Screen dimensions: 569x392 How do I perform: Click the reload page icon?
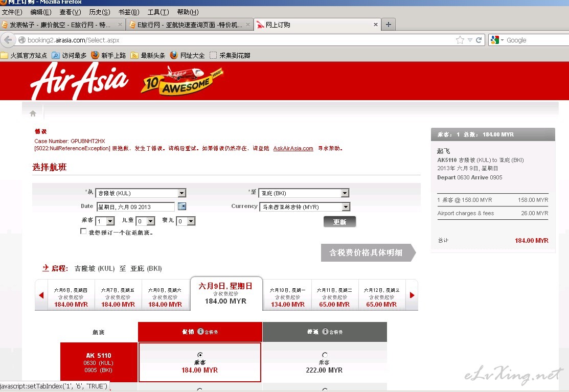[x=479, y=40]
